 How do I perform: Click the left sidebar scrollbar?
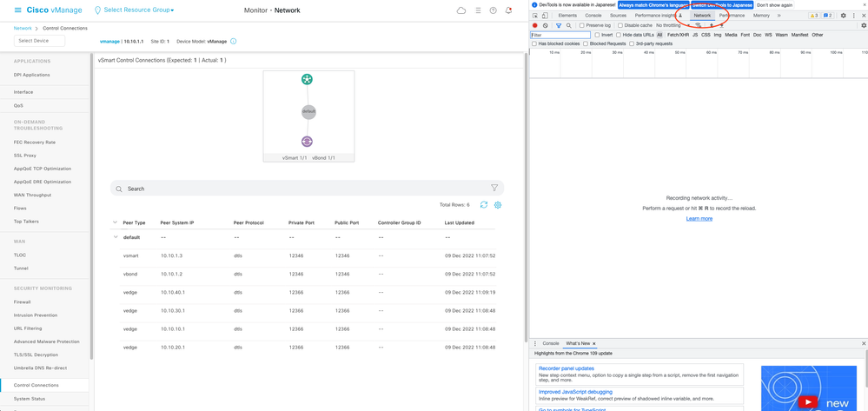[91, 208]
